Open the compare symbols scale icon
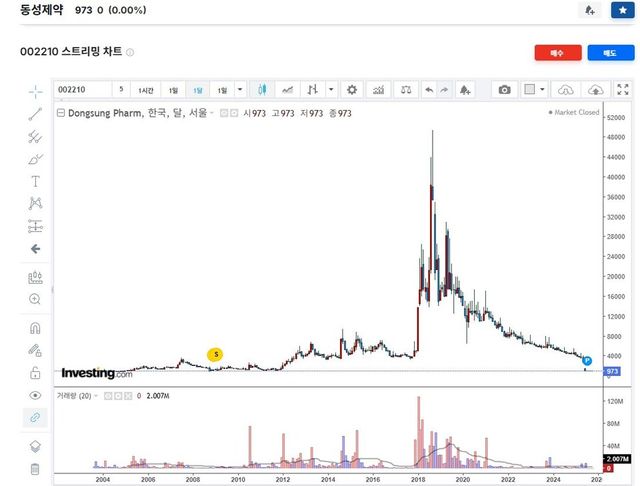The image size is (640, 486). coord(406,89)
